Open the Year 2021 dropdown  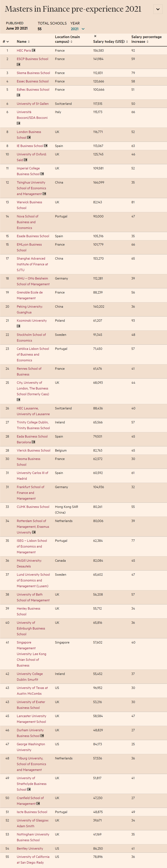click(78, 29)
